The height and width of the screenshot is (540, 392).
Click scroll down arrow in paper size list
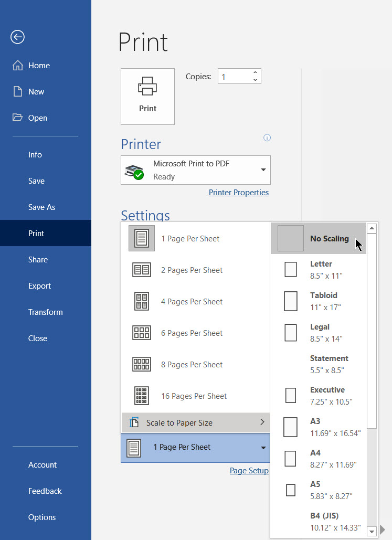coord(372,531)
